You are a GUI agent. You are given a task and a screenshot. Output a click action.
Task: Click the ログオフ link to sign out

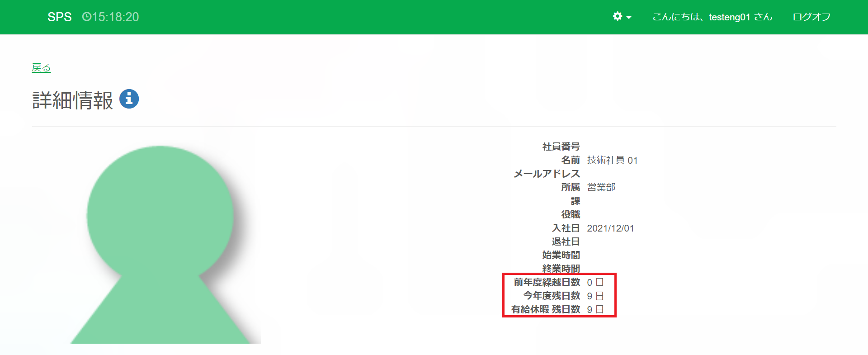[x=811, y=17]
